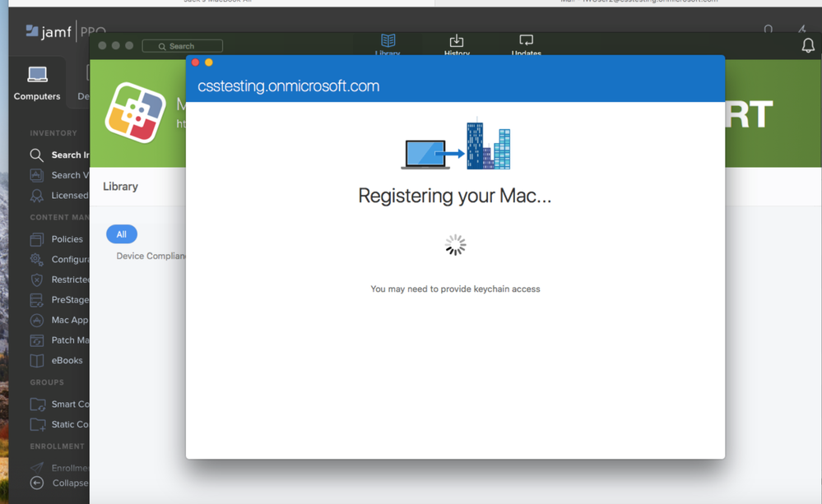
Task: Open the Restricted shield icon in Jamf
Action: tap(37, 280)
